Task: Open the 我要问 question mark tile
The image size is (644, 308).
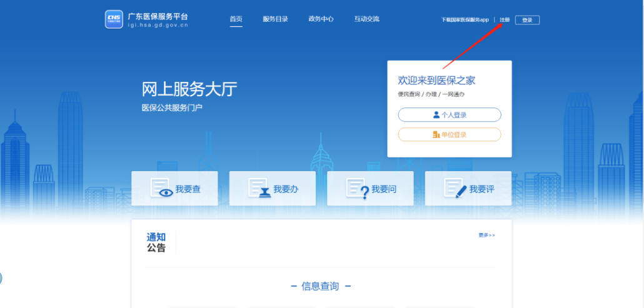Action: [x=370, y=189]
